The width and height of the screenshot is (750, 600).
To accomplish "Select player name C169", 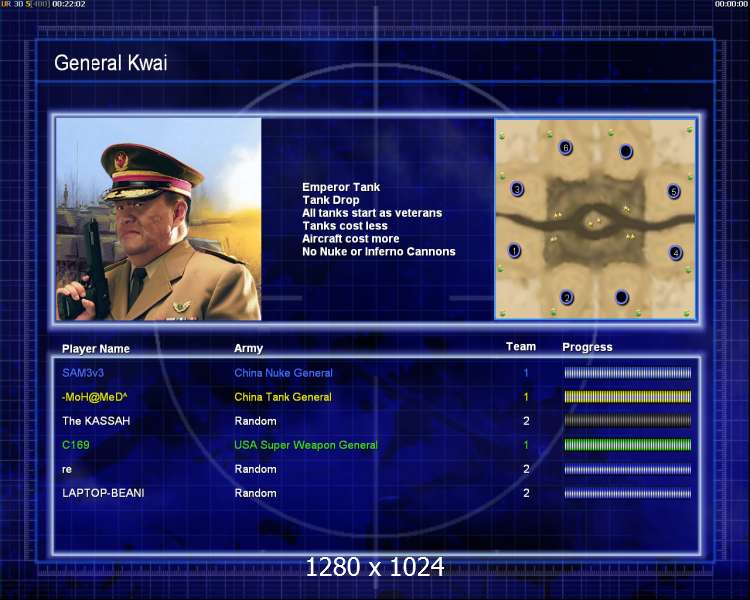I will pos(76,445).
